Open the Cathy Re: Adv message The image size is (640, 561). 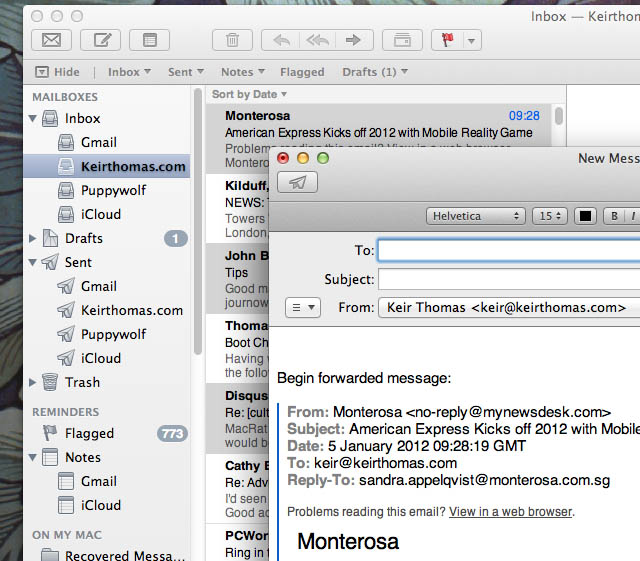click(238, 489)
